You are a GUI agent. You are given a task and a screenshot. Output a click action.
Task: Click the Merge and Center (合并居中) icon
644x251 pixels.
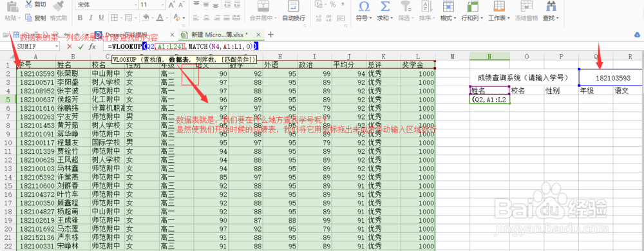[x=263, y=6]
